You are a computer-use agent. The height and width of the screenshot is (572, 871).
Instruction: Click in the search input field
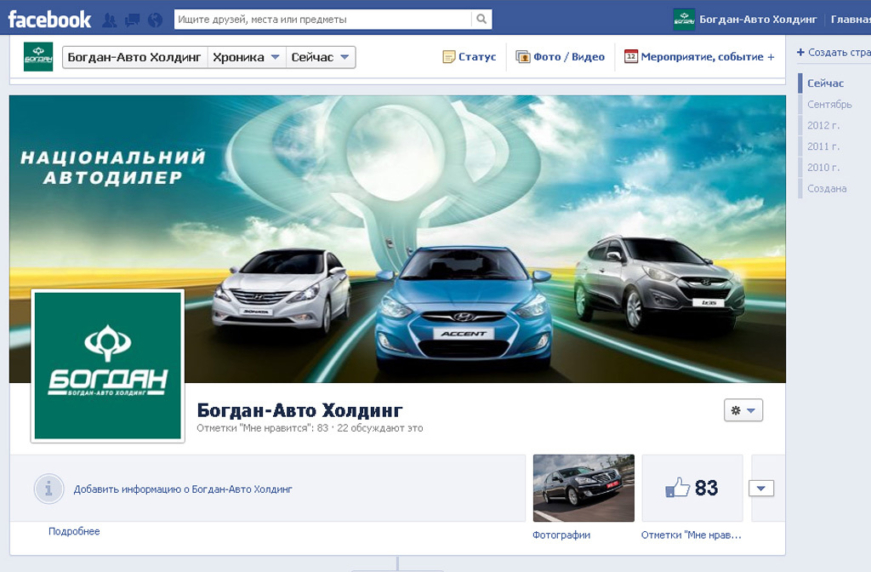point(321,19)
